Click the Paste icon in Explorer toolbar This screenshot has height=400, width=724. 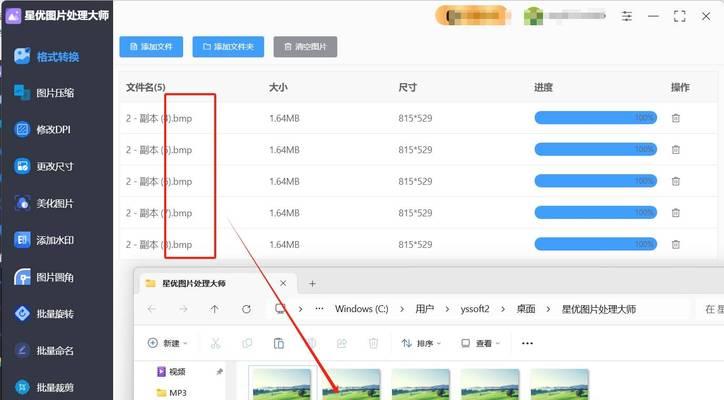click(279, 343)
